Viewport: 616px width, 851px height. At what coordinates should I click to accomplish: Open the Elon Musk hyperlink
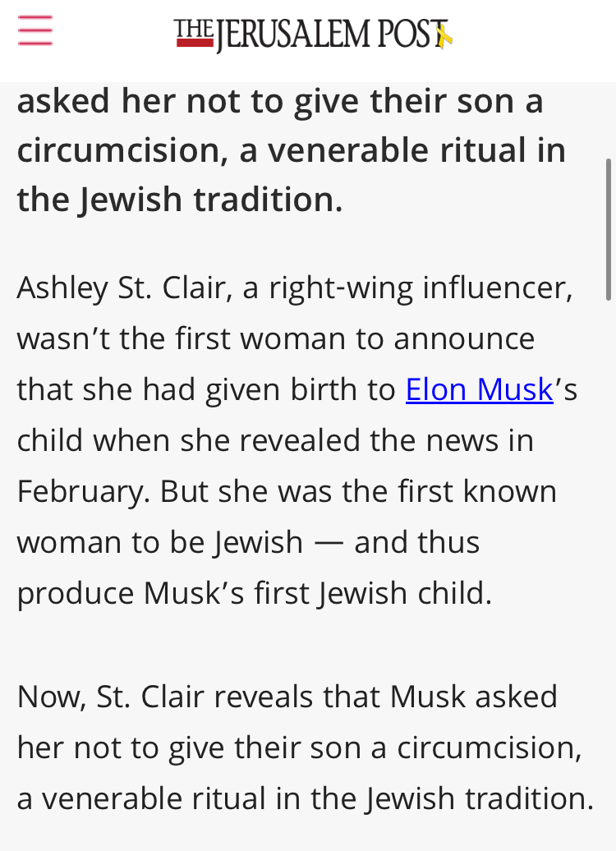tap(479, 389)
